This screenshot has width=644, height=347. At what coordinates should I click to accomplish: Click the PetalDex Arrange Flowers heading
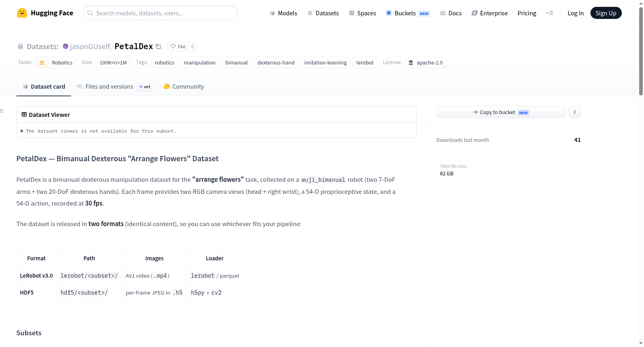point(118,159)
